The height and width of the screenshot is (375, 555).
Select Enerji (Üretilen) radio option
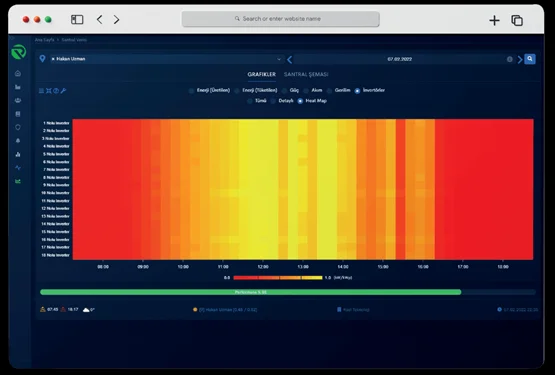coord(191,91)
